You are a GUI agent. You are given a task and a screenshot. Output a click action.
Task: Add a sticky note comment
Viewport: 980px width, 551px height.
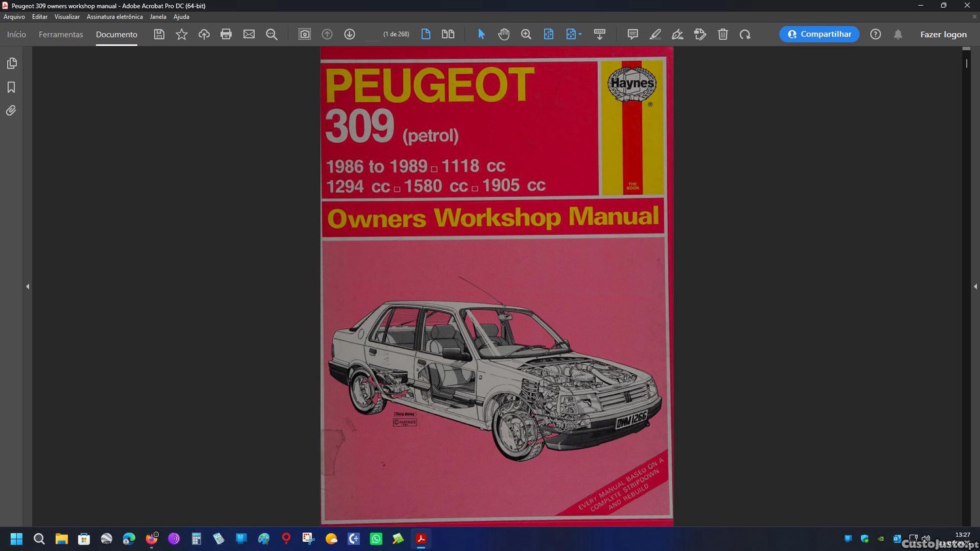[x=632, y=34]
